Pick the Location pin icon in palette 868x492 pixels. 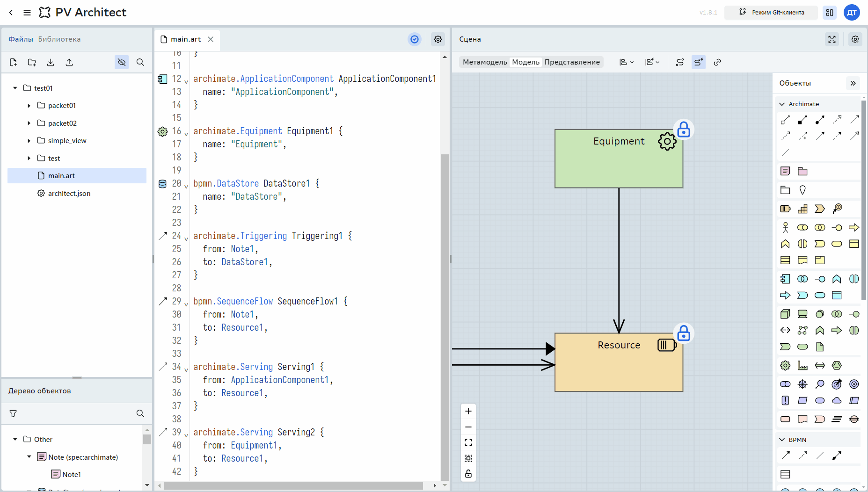click(802, 190)
